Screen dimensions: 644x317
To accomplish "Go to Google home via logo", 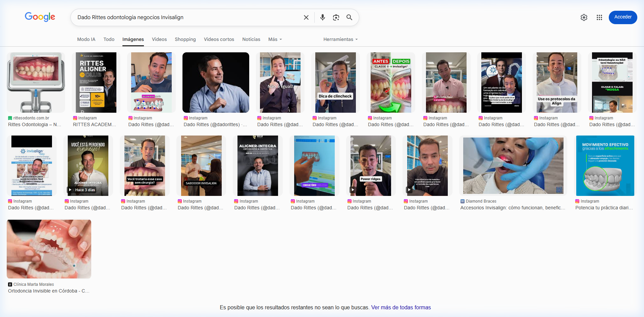I will (x=40, y=17).
